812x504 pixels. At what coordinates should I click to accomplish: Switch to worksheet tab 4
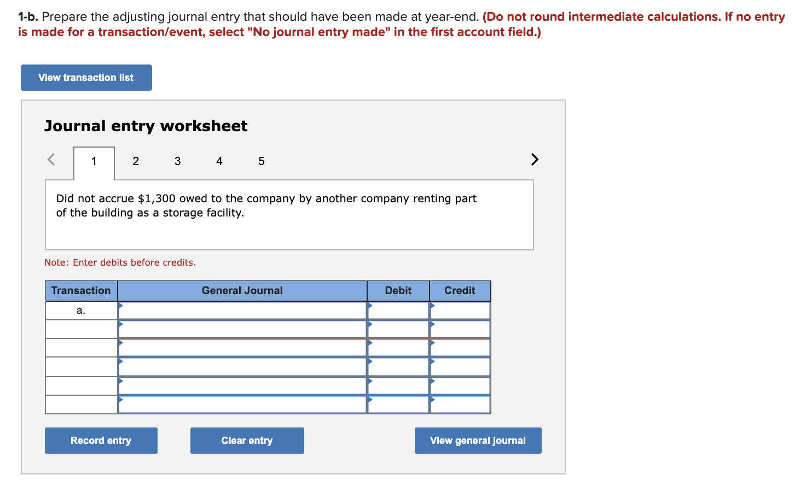coord(219,161)
